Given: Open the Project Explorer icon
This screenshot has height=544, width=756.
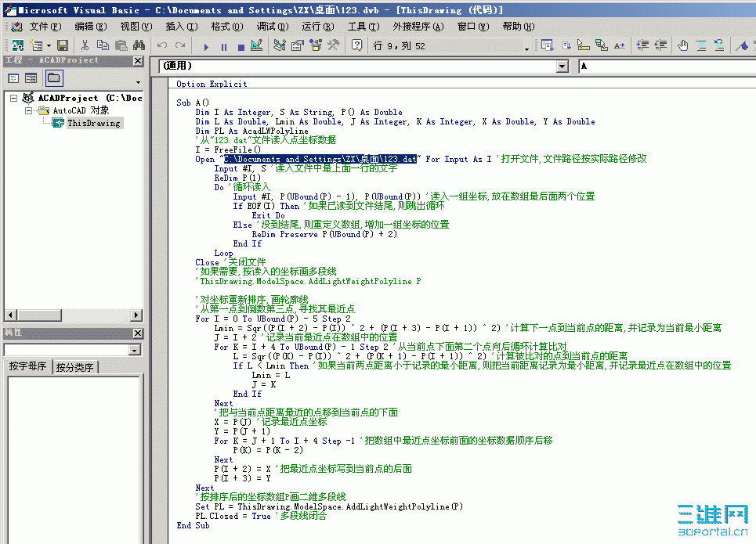Looking at the screenshot, I should tap(279, 45).
